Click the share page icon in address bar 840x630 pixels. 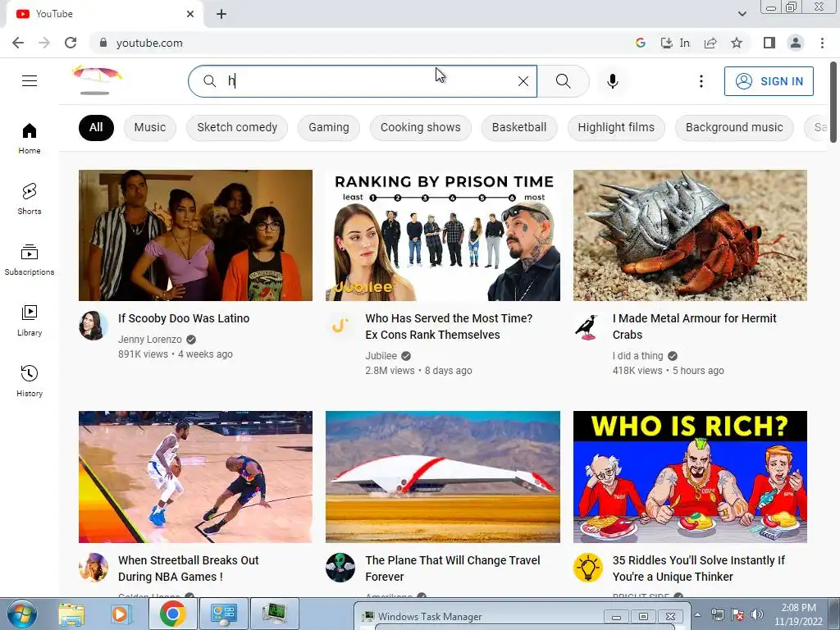710,43
